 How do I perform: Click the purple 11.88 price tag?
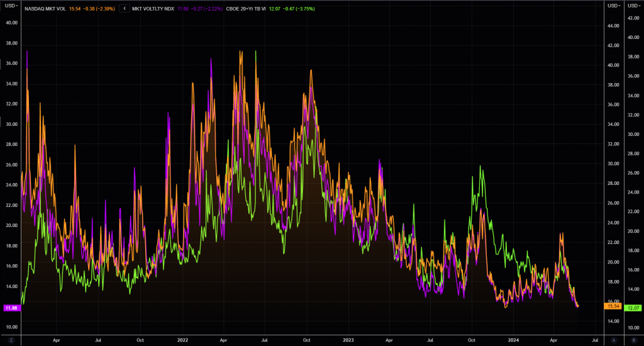pyautogui.click(x=11, y=308)
